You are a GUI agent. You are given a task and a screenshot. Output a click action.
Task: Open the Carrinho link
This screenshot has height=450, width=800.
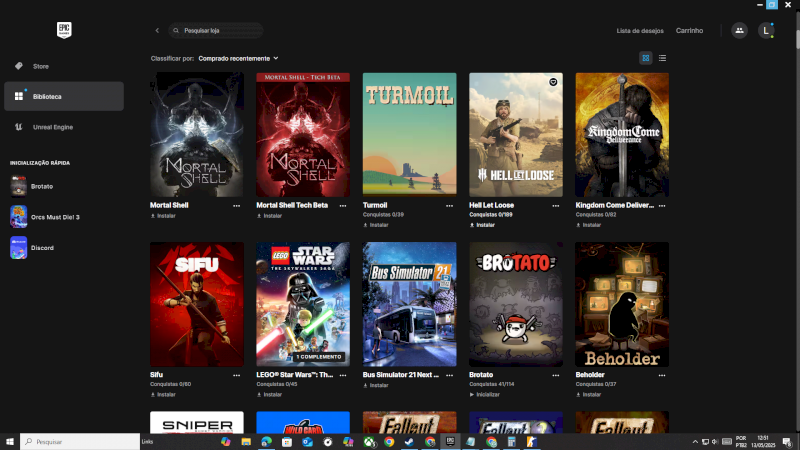pyautogui.click(x=689, y=31)
